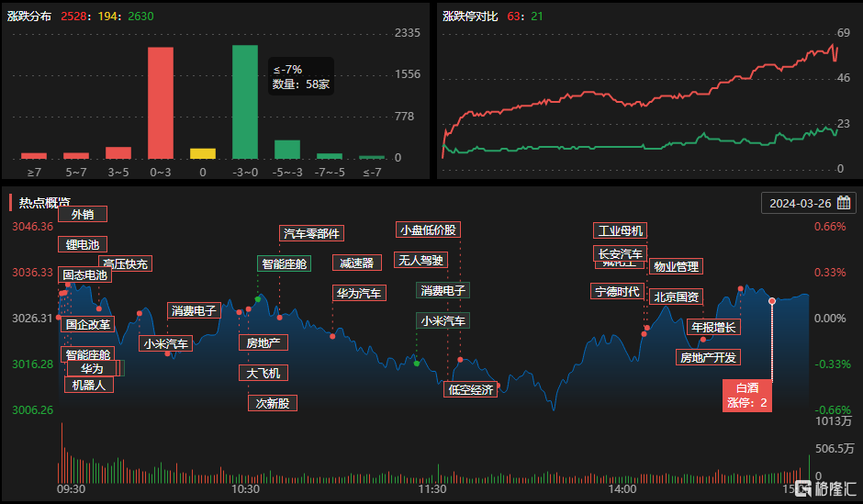The height and width of the screenshot is (504, 863).
Task: Click the 小盘低价股 hotspot tag
Action: pyautogui.click(x=428, y=230)
